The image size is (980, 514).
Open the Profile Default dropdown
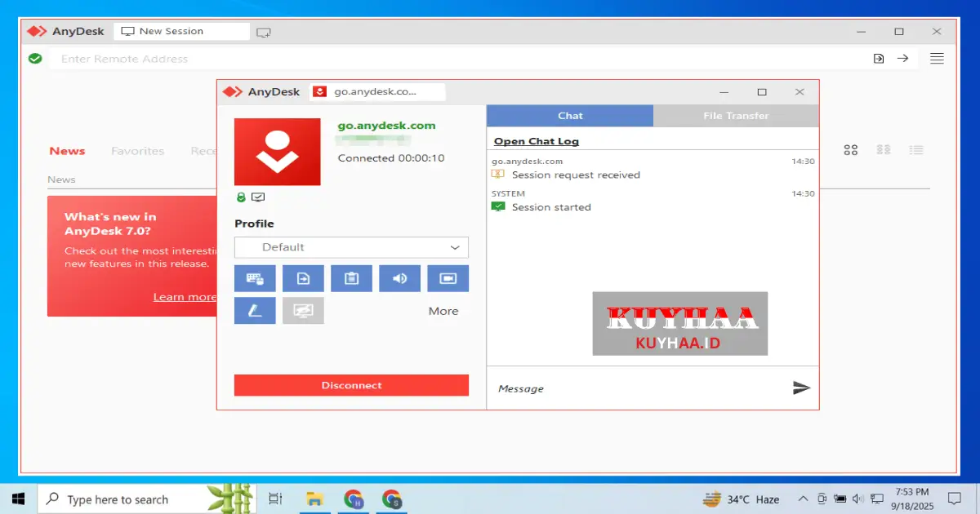351,247
